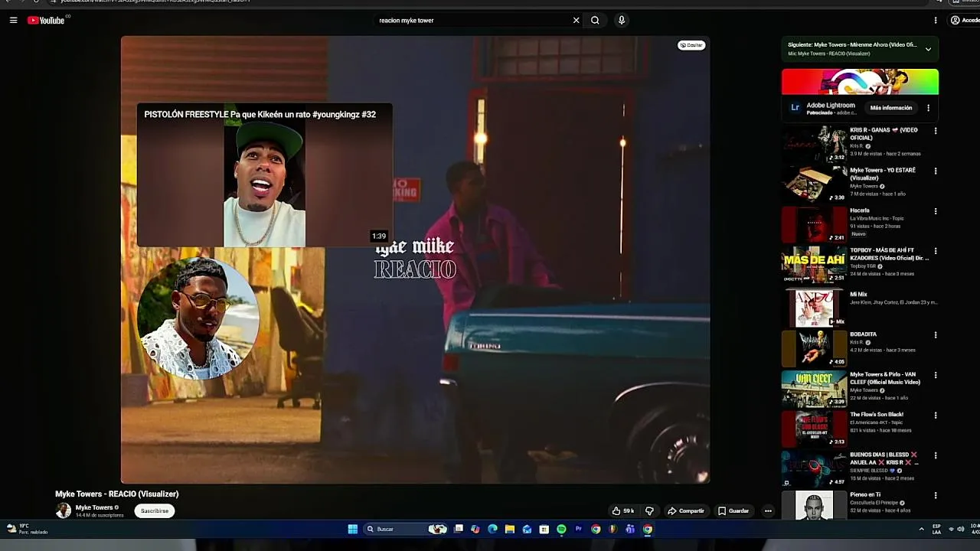980x551 pixels.
Task: Open Task View from the taskbar
Action: tap(459, 529)
